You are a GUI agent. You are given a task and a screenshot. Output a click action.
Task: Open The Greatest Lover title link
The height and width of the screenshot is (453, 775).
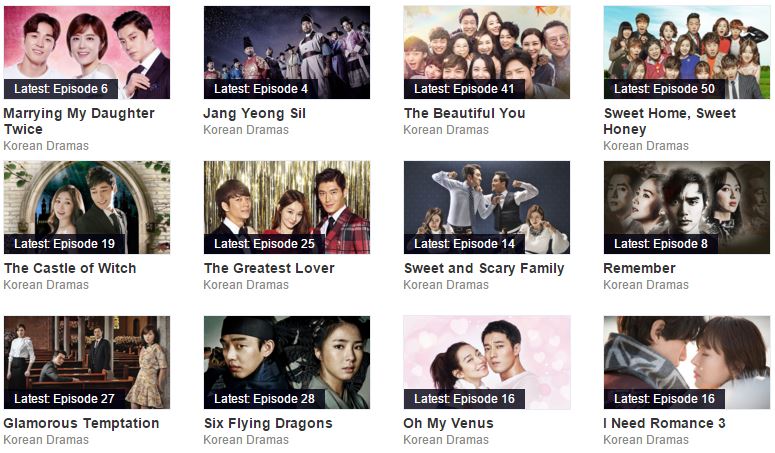click(x=269, y=268)
